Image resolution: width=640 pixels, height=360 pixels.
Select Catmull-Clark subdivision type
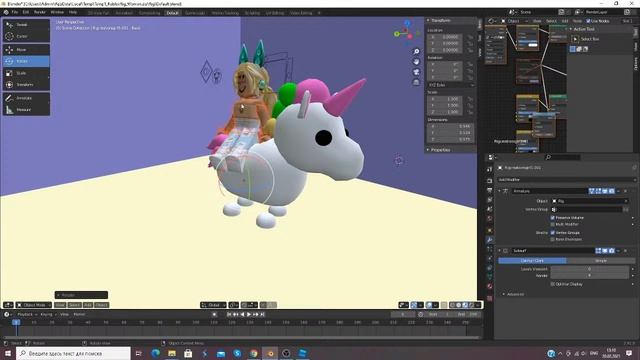[532, 260]
